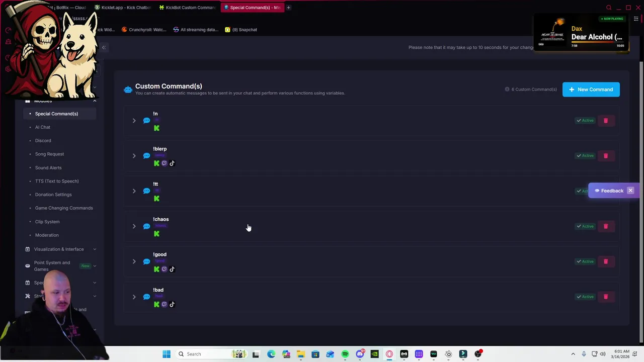Click the Twitch platform icon under !good
This screenshot has height=362, width=644.
tap(164, 269)
